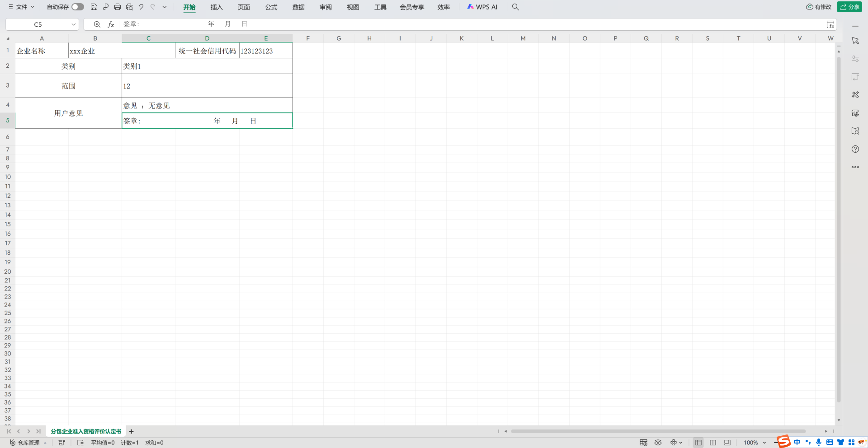Click the 求和=0 status bar value
This screenshot has width=868, height=448.
click(x=154, y=443)
